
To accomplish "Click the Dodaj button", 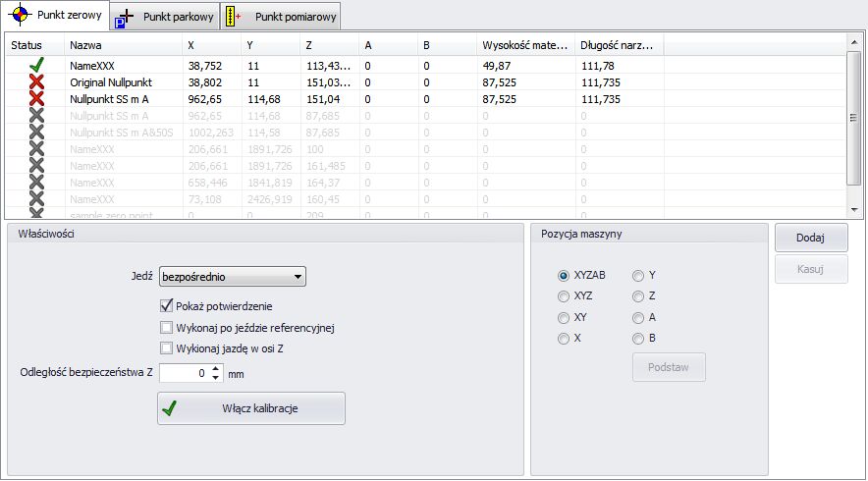I will pos(809,238).
